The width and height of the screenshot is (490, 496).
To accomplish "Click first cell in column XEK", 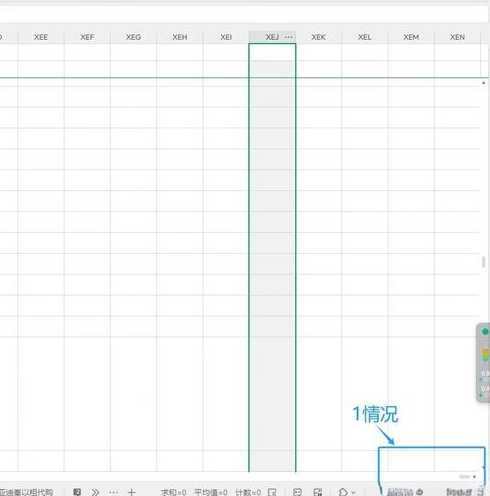I will pyautogui.click(x=319, y=52).
